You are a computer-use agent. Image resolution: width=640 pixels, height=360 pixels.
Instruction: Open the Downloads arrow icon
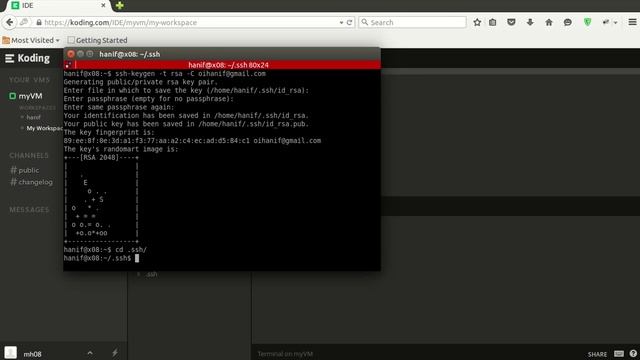(x=530, y=22)
